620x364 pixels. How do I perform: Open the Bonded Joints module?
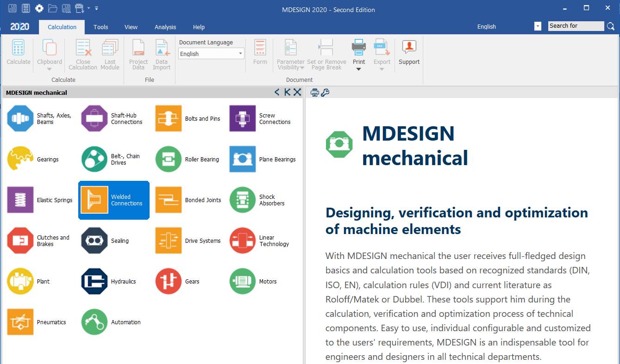pos(188,200)
